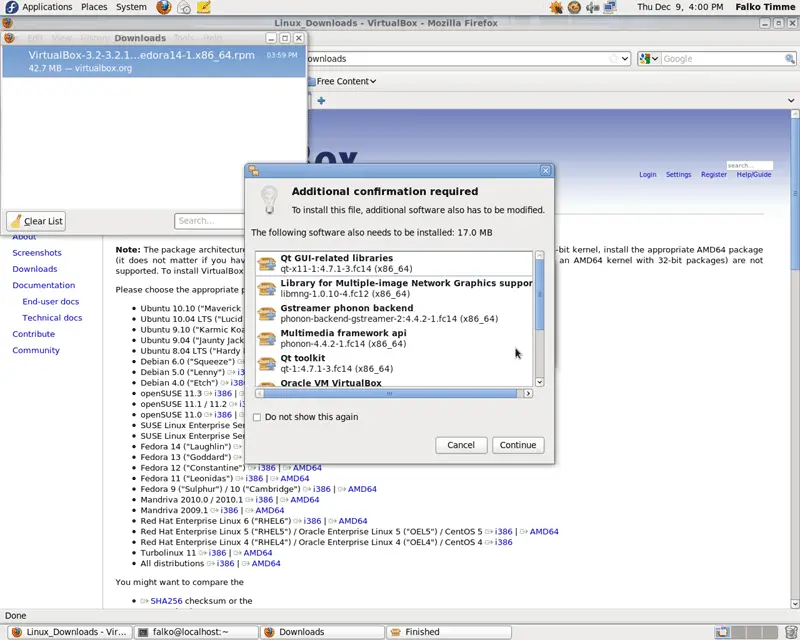Open the Register link on VirtualBox page
The width and height of the screenshot is (800, 640).
click(713, 175)
